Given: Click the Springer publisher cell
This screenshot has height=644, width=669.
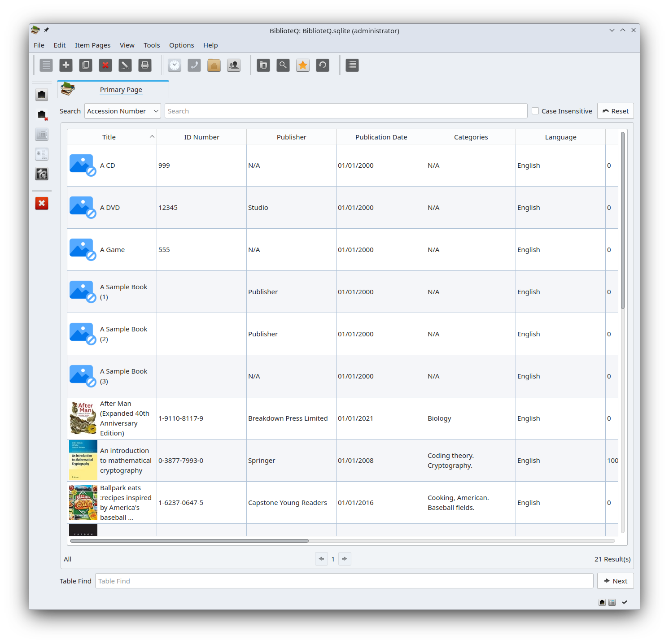Looking at the screenshot, I should 291,461.
